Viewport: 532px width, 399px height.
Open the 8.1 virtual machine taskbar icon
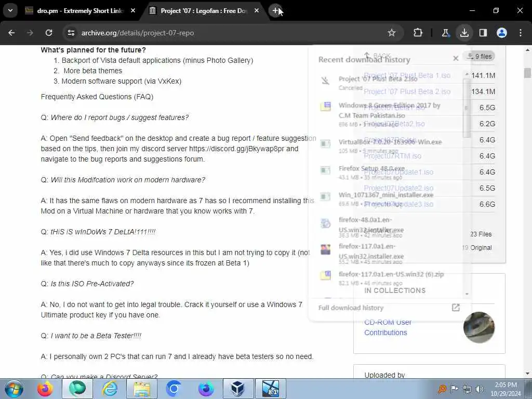[x=270, y=389]
